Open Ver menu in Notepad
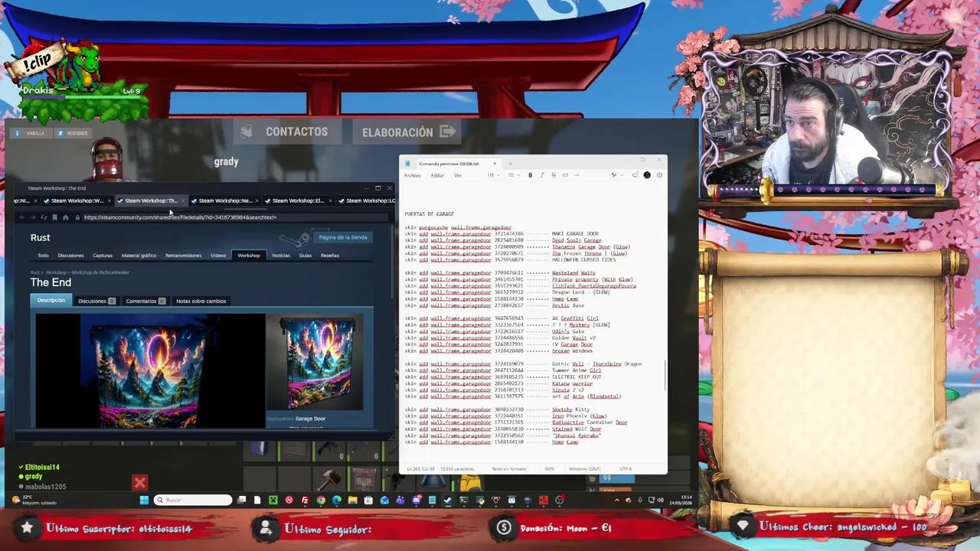The height and width of the screenshot is (551, 980). pyautogui.click(x=458, y=175)
